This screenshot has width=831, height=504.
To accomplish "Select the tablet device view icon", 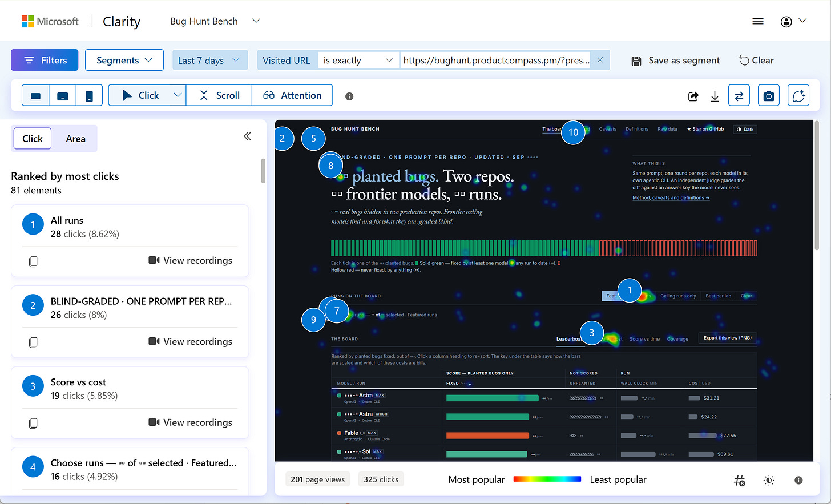I will (x=63, y=96).
